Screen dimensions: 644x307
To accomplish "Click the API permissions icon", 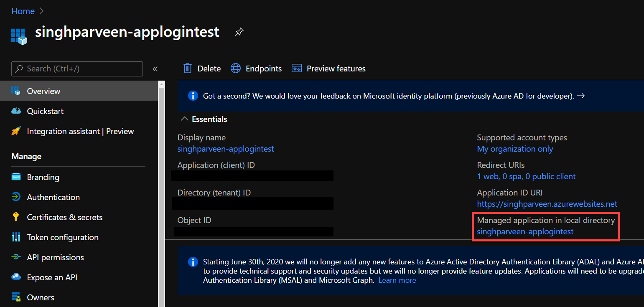I will pos(16,257).
